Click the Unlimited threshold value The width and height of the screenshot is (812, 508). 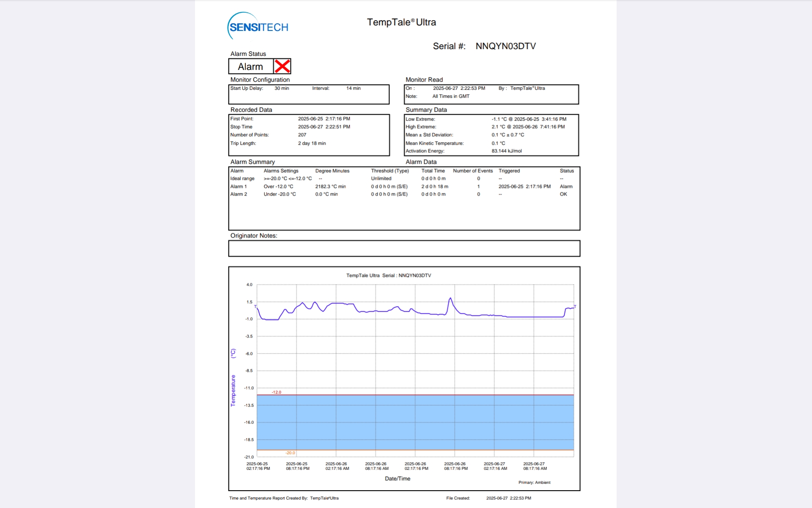click(x=381, y=178)
